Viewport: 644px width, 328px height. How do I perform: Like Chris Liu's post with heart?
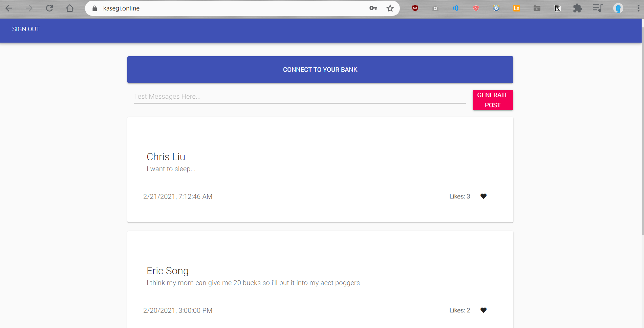(484, 196)
